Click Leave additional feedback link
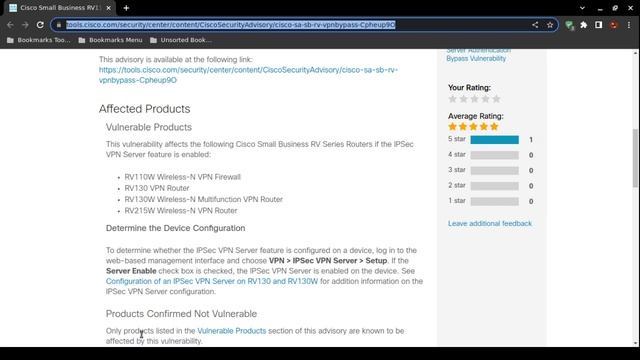This screenshot has height=360, width=640. point(490,223)
